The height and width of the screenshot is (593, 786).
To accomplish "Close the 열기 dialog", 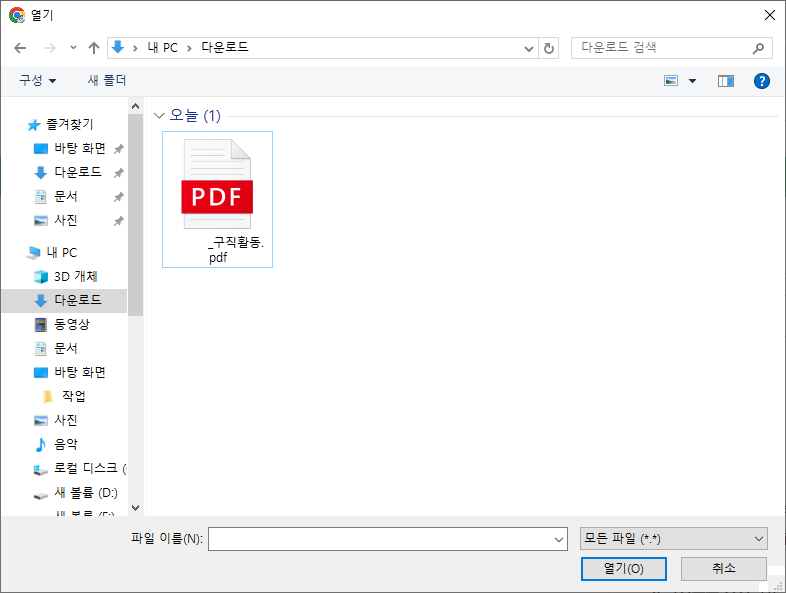I will tap(770, 15).
